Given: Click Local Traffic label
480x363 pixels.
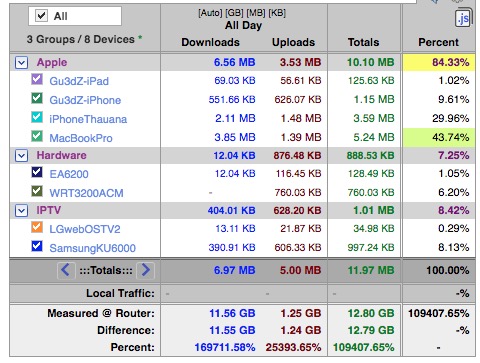Looking at the screenshot, I should (x=120, y=293).
